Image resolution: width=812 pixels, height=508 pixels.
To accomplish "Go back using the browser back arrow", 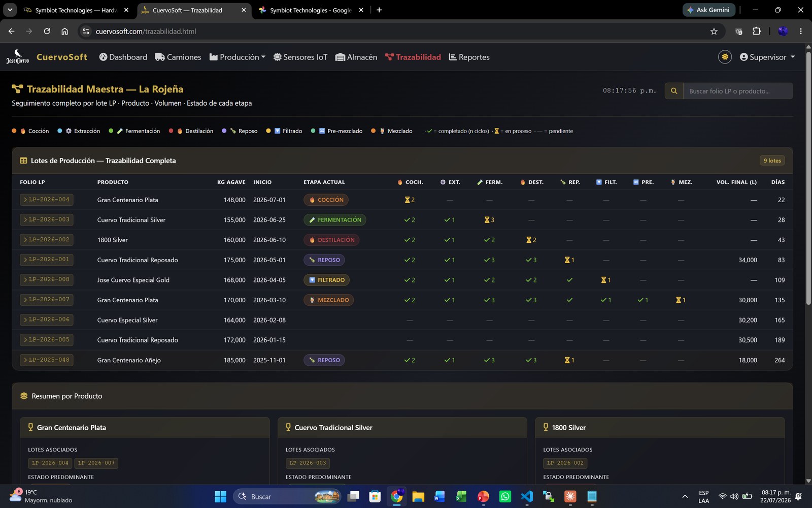I will tap(11, 31).
